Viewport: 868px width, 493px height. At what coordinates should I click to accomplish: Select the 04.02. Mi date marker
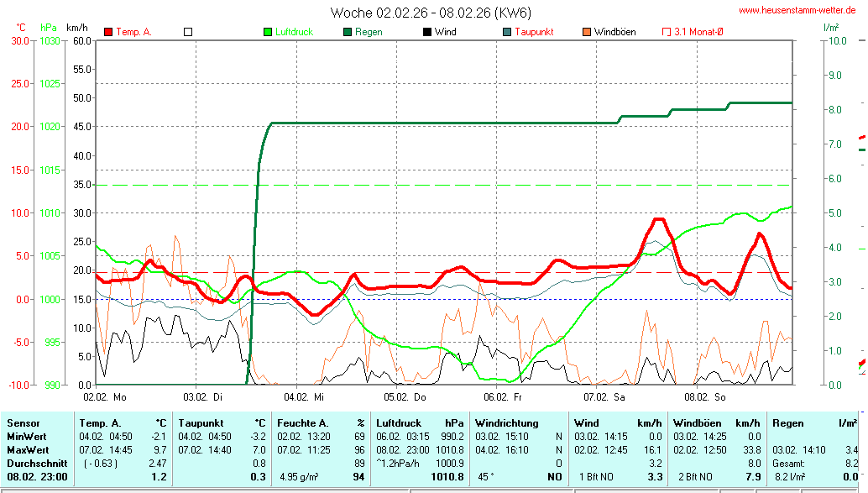click(303, 396)
